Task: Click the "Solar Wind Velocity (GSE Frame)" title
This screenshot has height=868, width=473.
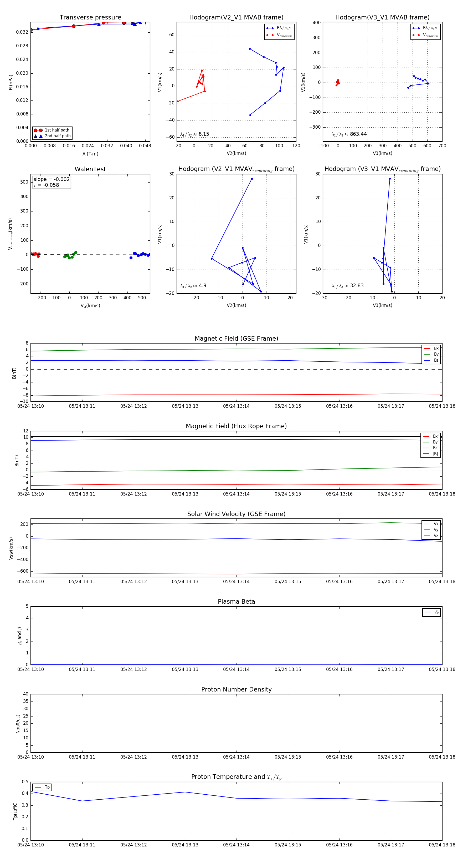Action: pos(236,514)
